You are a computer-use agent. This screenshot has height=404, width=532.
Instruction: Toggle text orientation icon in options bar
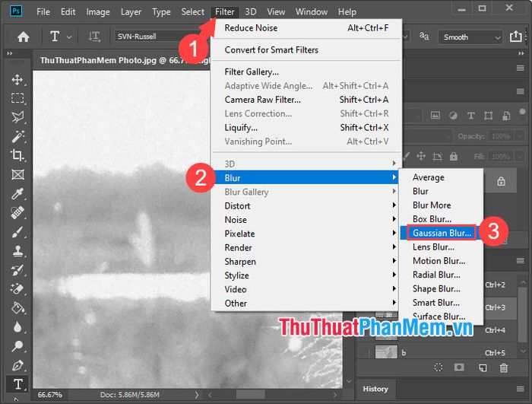(94, 37)
